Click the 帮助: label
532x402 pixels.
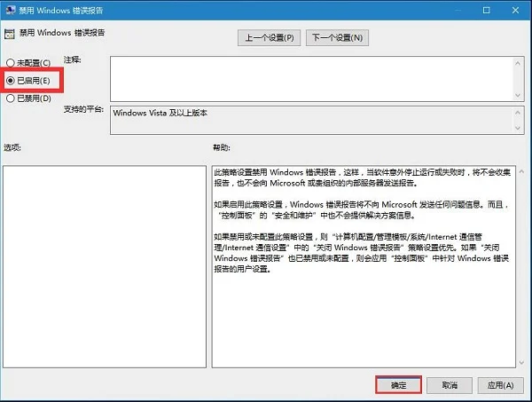click(221, 147)
